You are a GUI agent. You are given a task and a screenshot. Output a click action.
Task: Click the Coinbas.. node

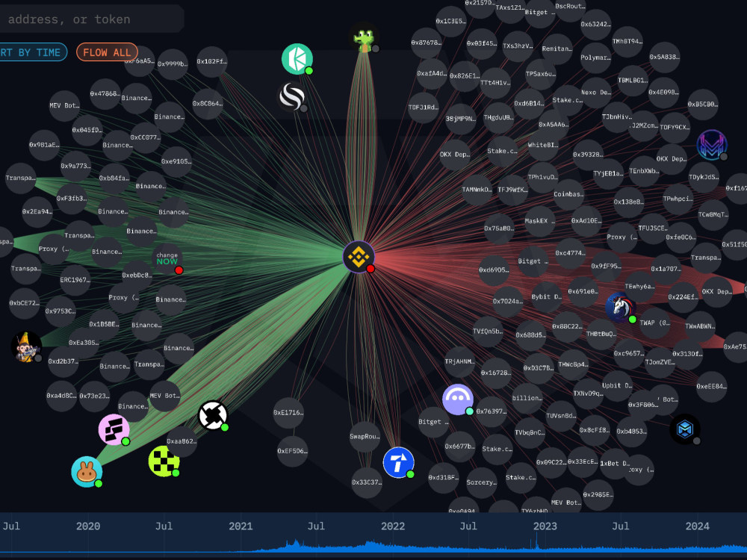568,194
